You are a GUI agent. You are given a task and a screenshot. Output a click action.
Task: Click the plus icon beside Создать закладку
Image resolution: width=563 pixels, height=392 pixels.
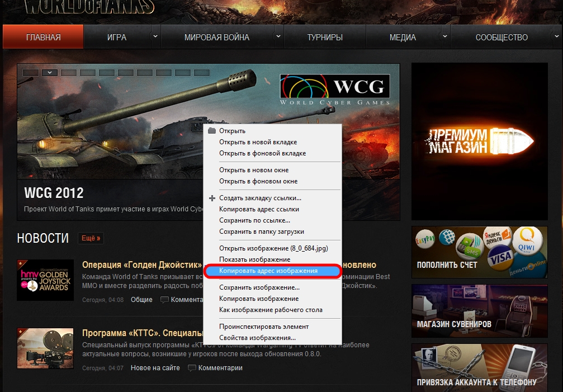212,198
